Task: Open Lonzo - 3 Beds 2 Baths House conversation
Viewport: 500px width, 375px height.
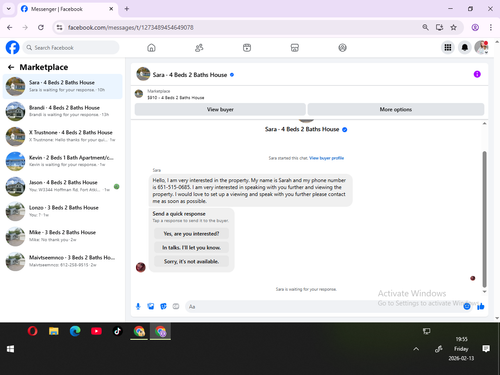Action: coord(63,211)
